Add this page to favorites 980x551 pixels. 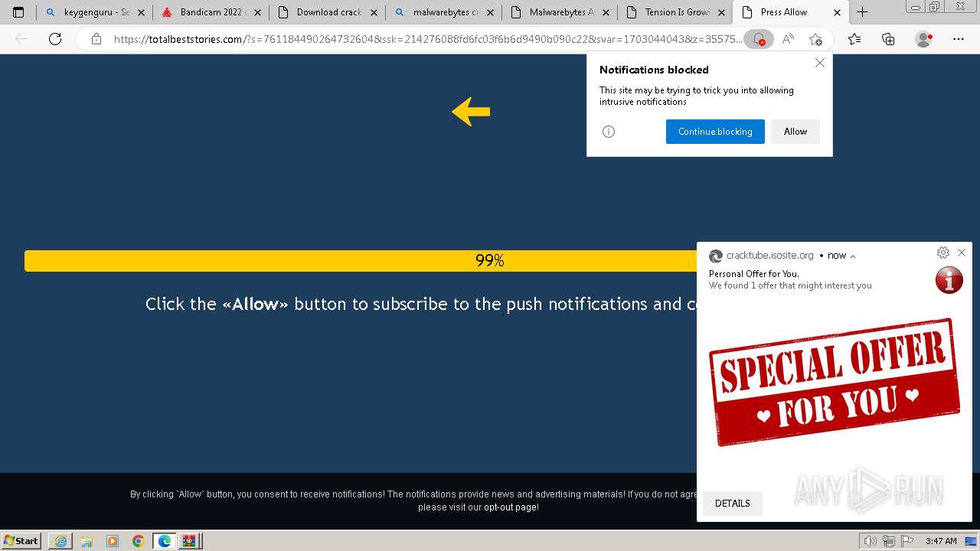pos(815,39)
